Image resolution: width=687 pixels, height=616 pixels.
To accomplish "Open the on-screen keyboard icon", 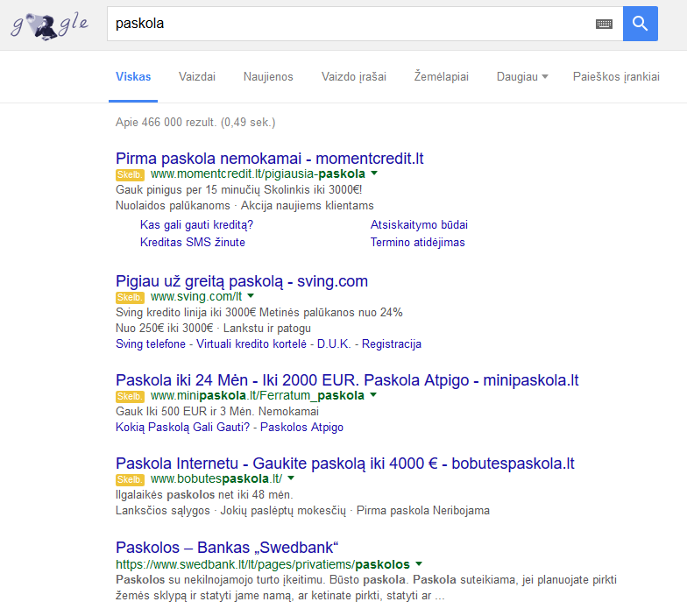I will [x=604, y=25].
